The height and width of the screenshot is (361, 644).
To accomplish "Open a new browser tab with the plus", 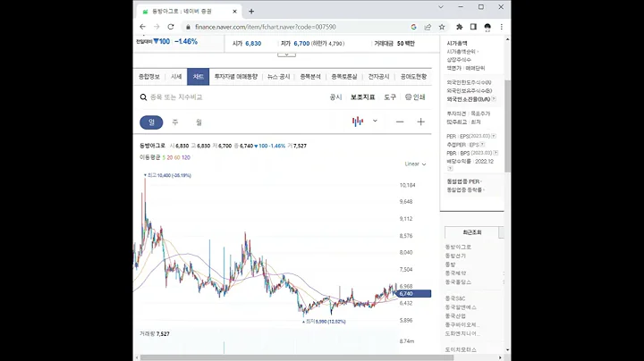I will coord(251,12).
